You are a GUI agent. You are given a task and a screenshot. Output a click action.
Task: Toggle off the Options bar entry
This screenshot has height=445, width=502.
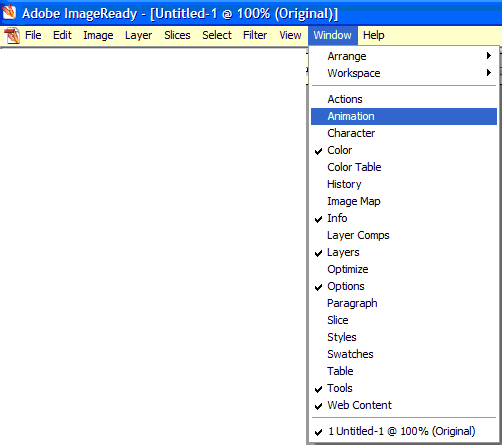[404, 286]
